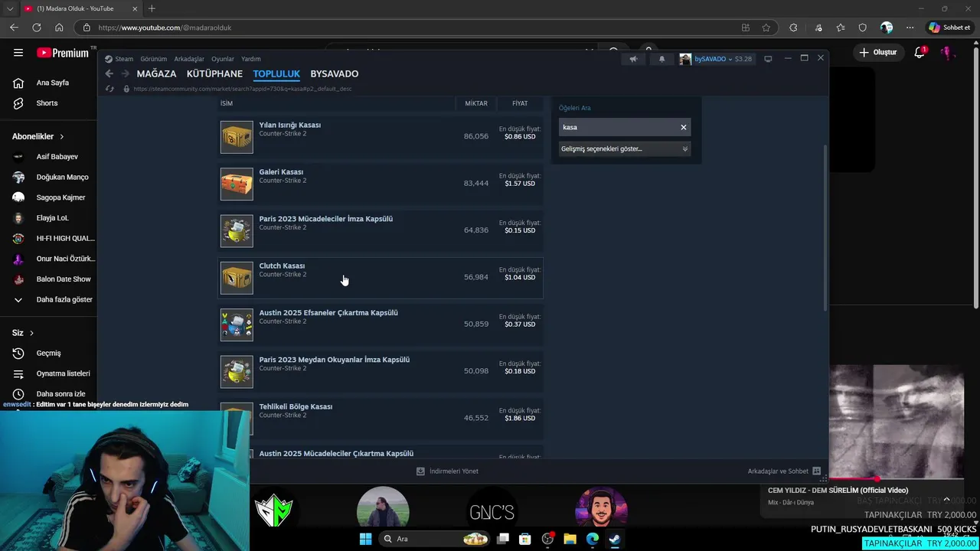The height and width of the screenshot is (551, 980).
Task: Switch to KÜTÜPHANE tab
Action: tap(214, 73)
